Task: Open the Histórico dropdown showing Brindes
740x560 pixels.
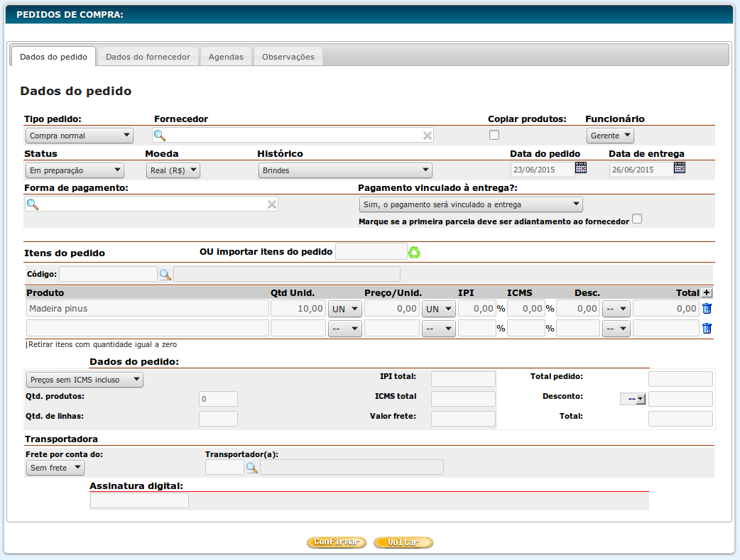Action: coord(345,170)
